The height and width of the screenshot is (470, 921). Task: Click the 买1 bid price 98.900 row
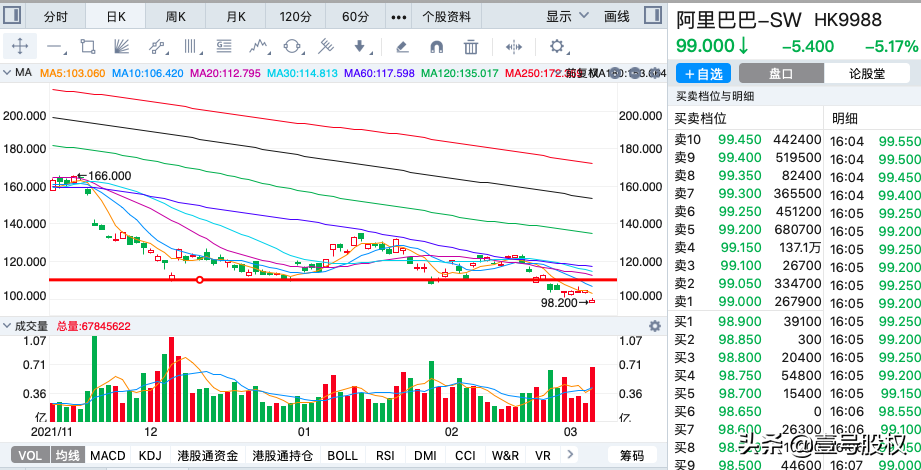coord(747,321)
